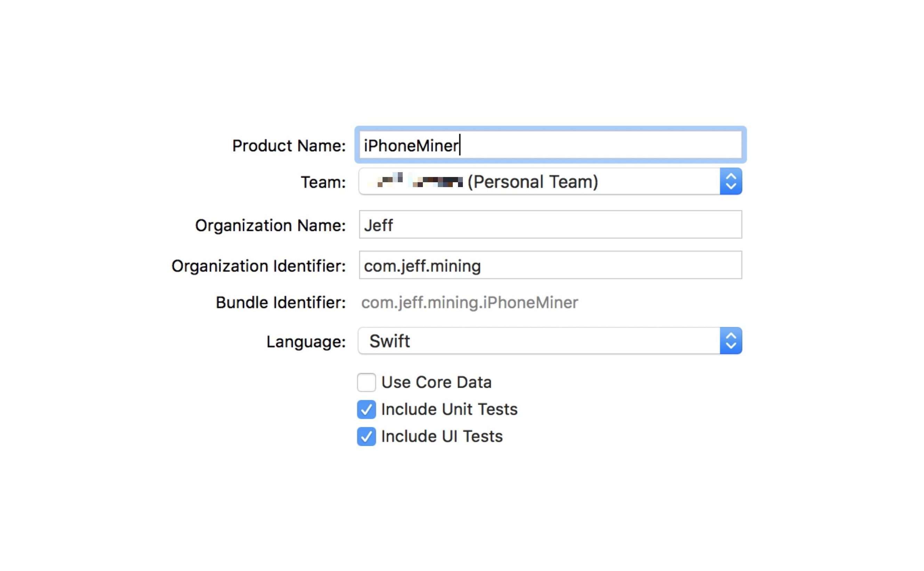Click the "Organization Name:" label
The width and height of the screenshot is (924, 571).
pyautogui.click(x=270, y=225)
